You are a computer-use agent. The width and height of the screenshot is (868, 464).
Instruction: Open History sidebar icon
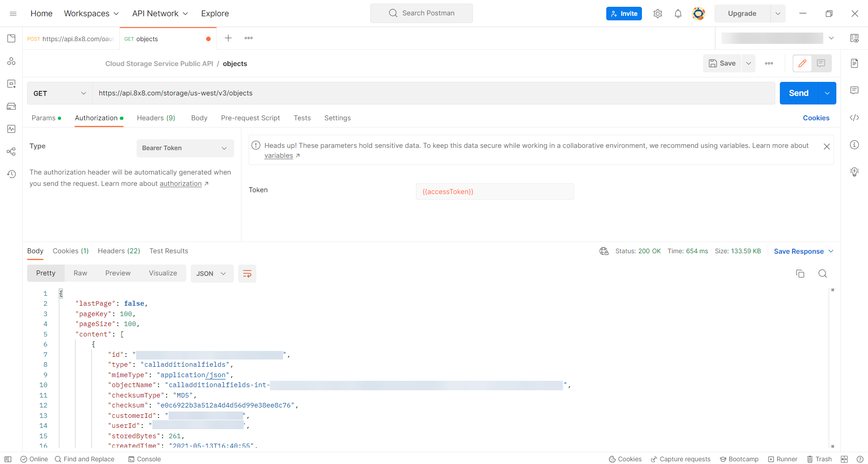[x=11, y=174]
